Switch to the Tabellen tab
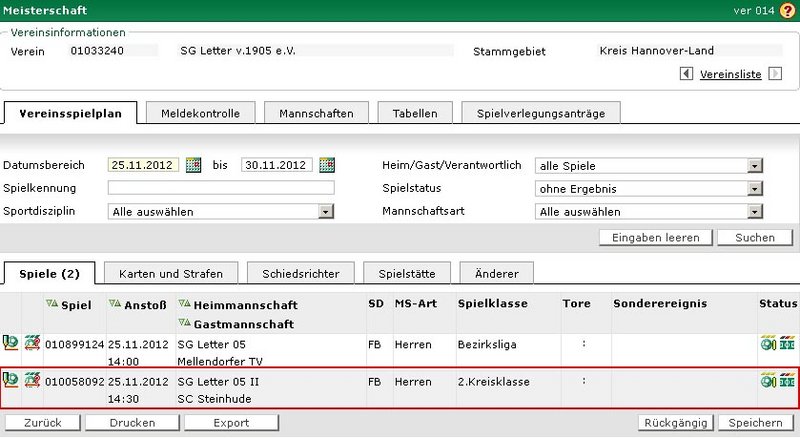The height and width of the screenshot is (438, 800). [x=414, y=113]
